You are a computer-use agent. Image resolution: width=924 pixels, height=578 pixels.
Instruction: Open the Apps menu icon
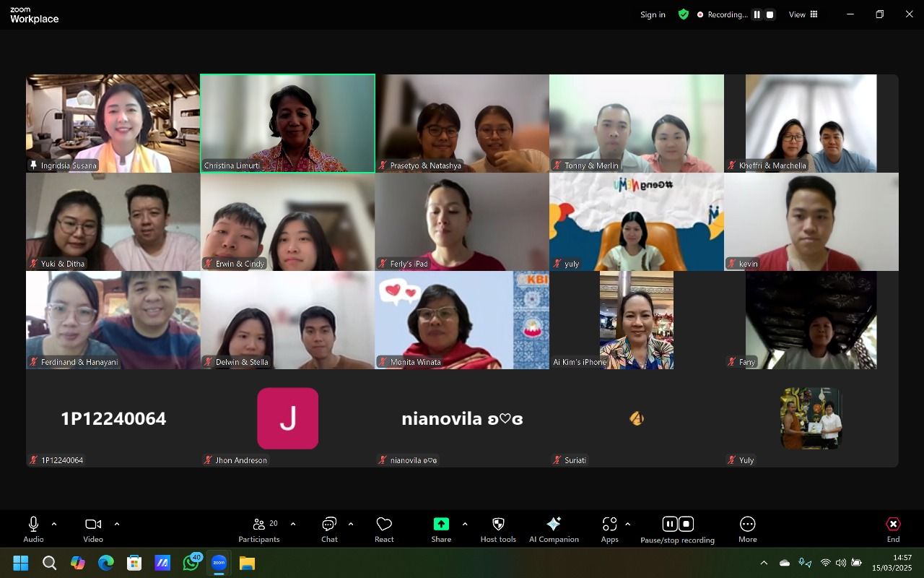coord(609,529)
